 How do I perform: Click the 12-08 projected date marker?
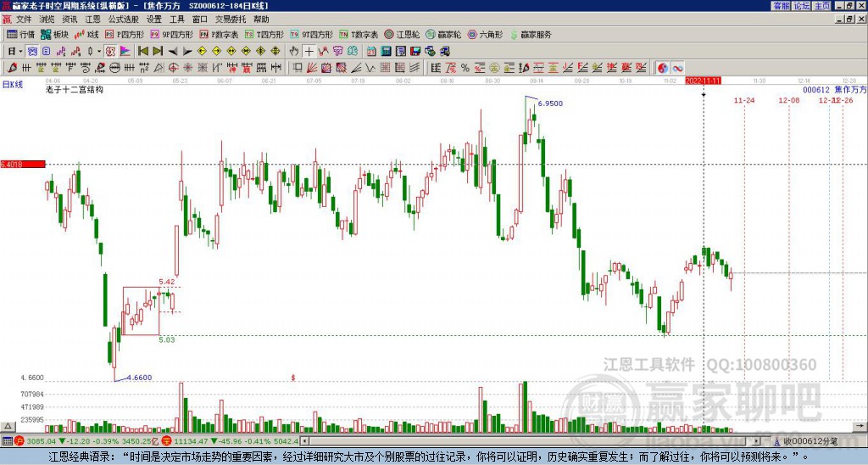point(789,100)
